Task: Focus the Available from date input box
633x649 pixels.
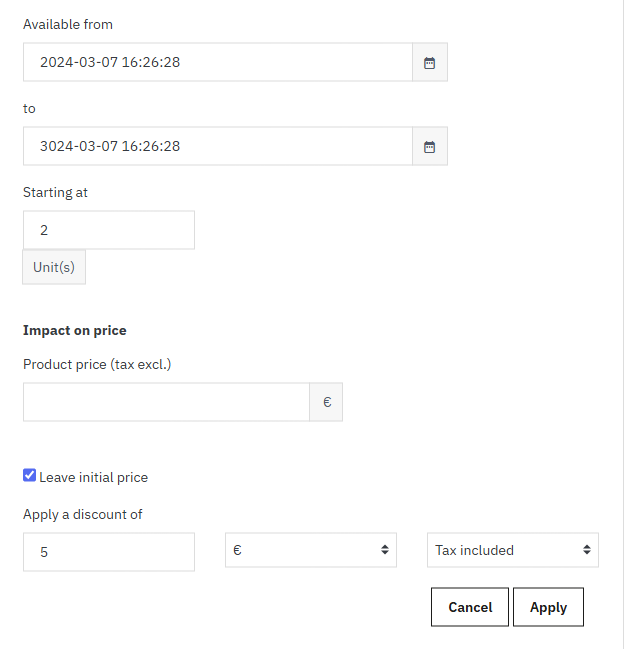Action: tap(218, 62)
